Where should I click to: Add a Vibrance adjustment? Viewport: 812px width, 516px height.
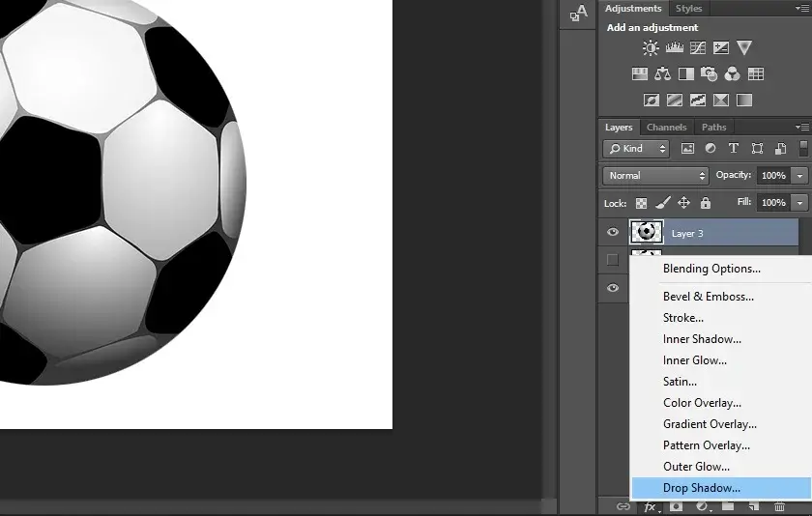point(744,47)
